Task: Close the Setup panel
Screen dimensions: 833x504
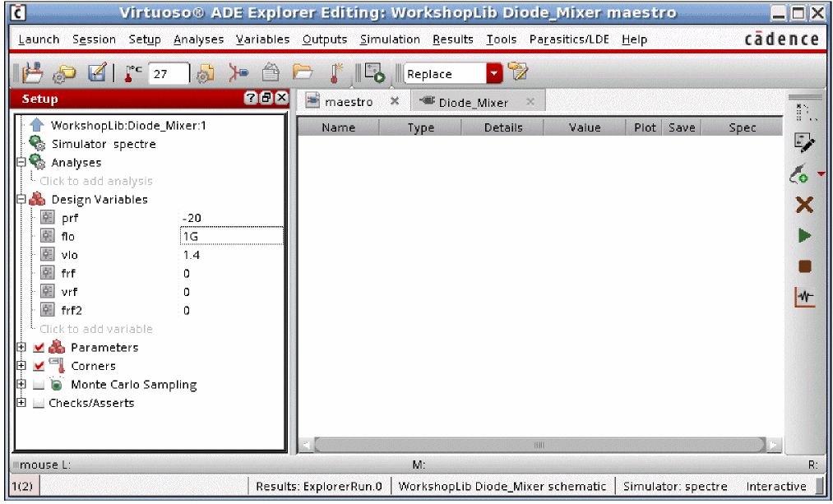Action: 281,98
